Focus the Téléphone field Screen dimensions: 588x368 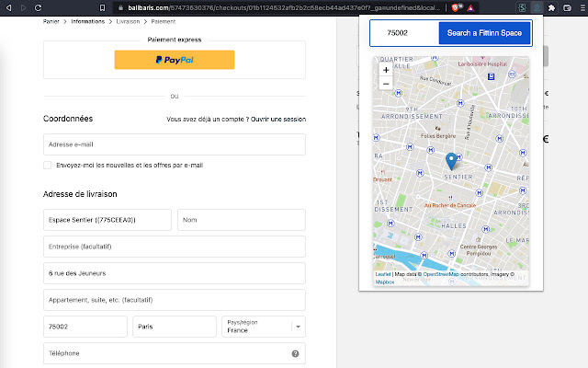tap(175, 353)
